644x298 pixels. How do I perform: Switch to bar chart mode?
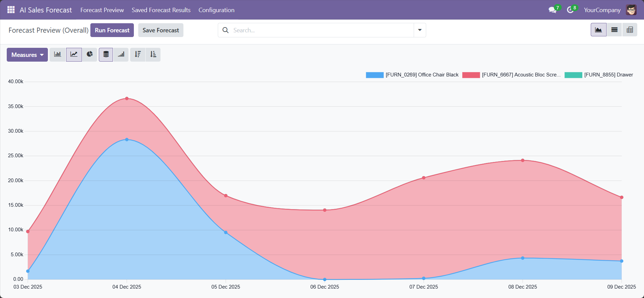(58, 55)
